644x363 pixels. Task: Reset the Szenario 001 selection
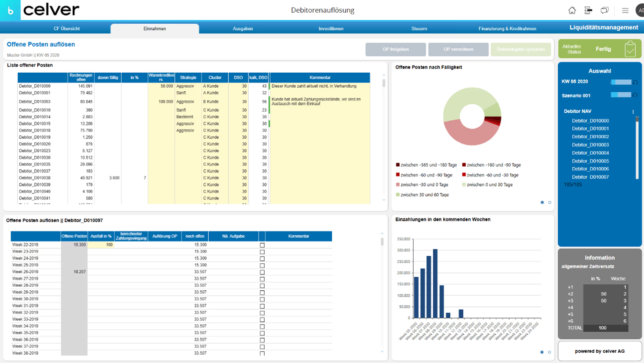(635, 95)
